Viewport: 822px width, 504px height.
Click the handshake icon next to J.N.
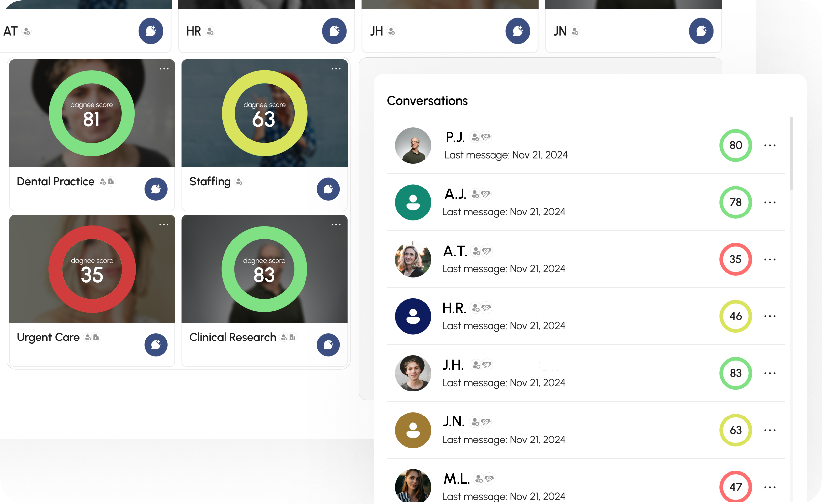pos(486,422)
